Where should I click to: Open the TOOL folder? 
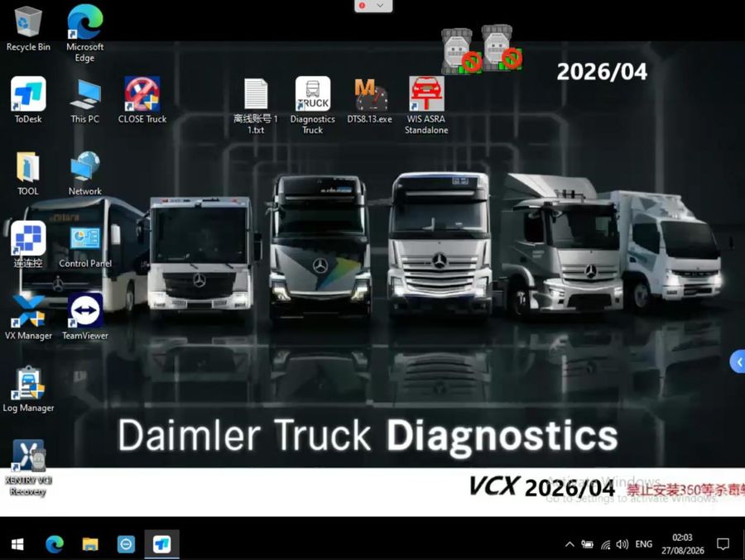click(x=28, y=174)
